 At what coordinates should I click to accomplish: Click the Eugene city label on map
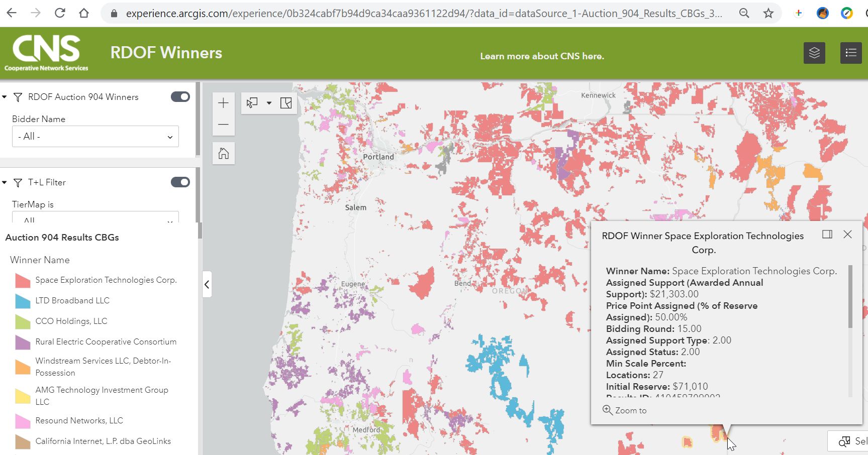[353, 284]
